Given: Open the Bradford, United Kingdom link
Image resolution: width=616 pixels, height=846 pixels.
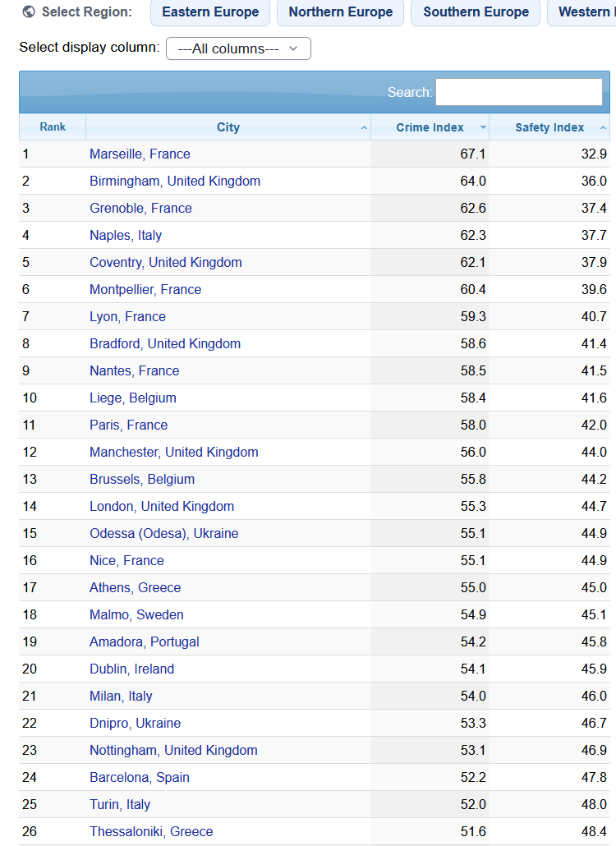Looking at the screenshot, I should [165, 343].
